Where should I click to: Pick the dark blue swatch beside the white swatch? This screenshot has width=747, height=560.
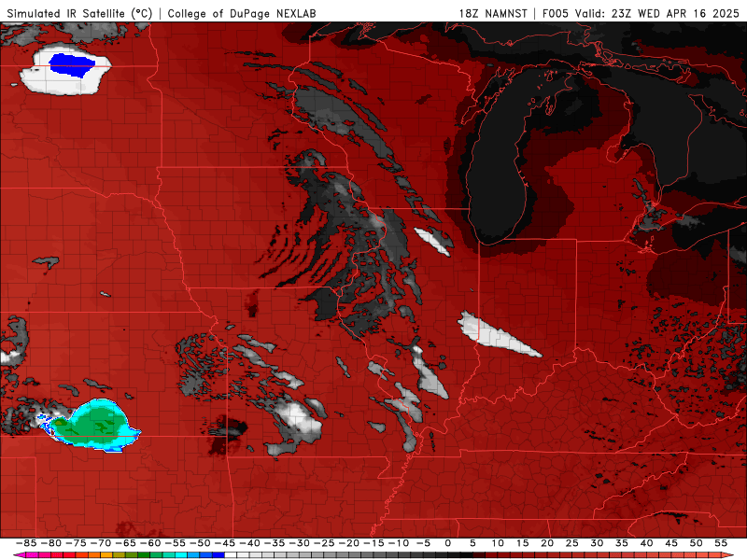218,555
